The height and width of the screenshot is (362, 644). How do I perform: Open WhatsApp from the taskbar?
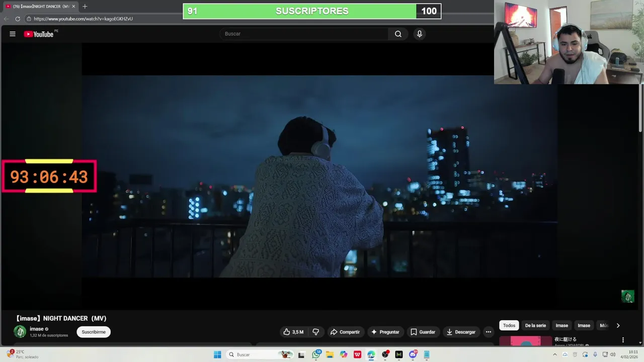click(316, 354)
